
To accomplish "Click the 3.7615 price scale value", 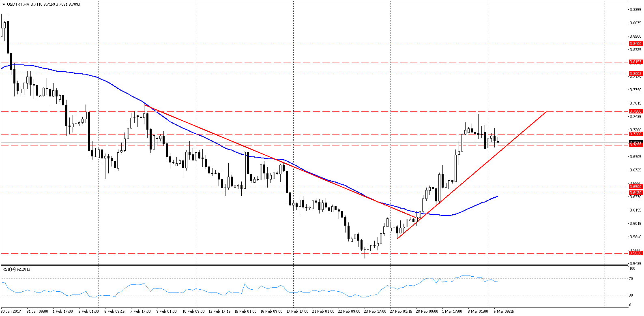I will (x=635, y=103).
